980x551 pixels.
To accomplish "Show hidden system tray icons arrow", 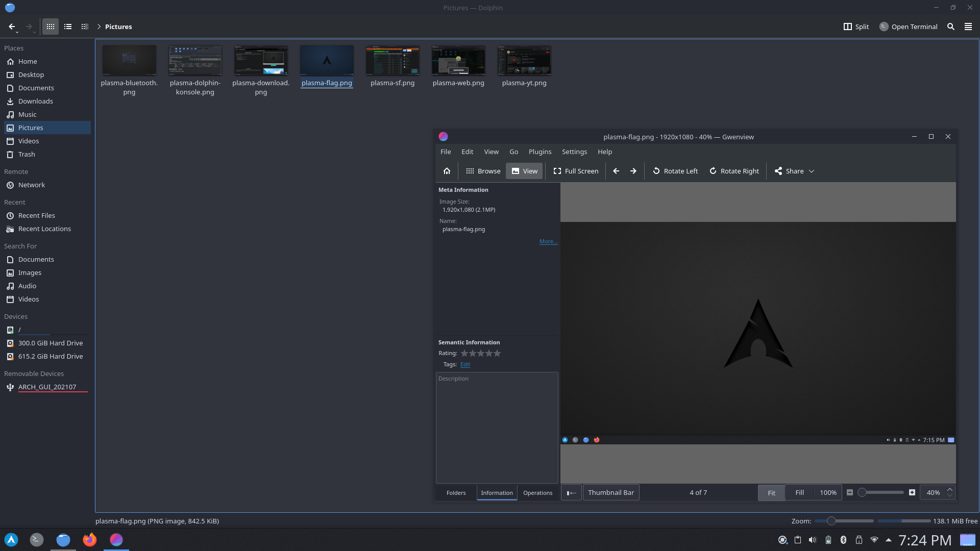I will (889, 540).
